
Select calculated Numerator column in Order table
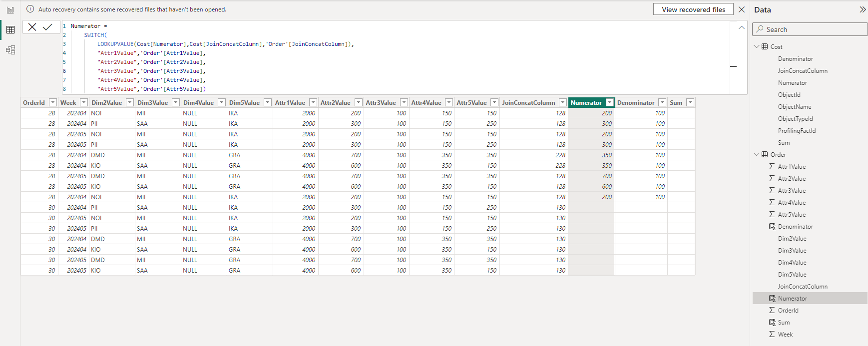click(x=792, y=299)
